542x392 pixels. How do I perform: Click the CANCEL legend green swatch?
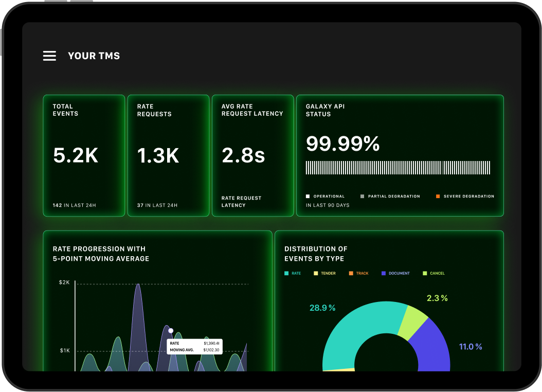click(425, 274)
